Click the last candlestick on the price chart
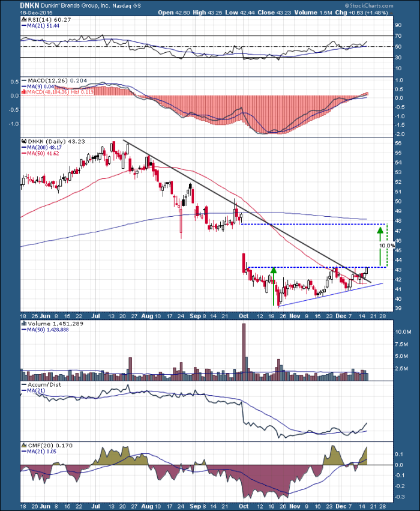This screenshot has height=511, width=420. (367, 270)
